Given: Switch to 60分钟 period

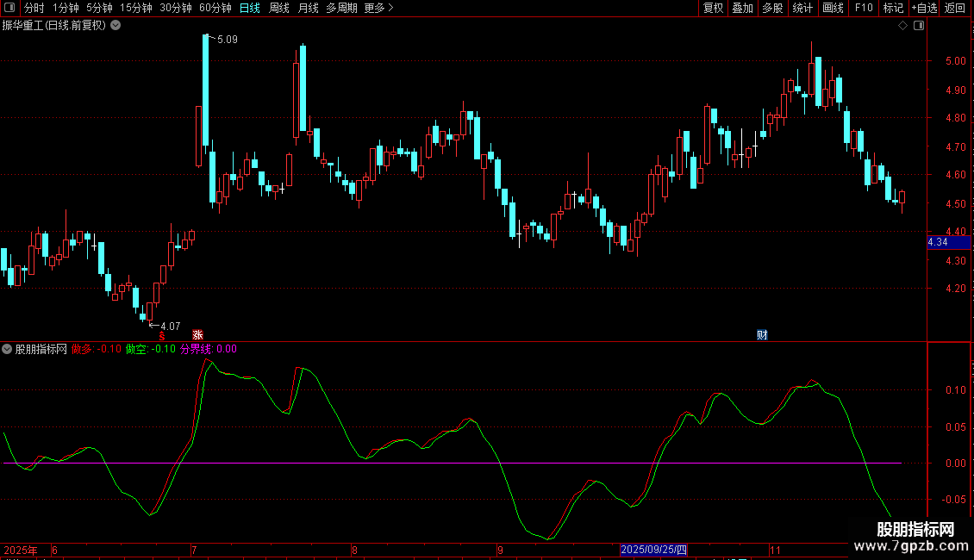Looking at the screenshot, I should pos(215,8).
